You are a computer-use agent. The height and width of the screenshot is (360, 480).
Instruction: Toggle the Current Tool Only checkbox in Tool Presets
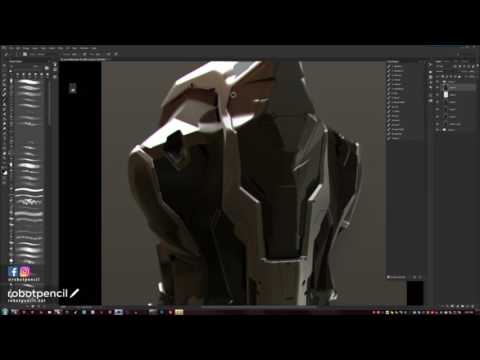(x=388, y=277)
